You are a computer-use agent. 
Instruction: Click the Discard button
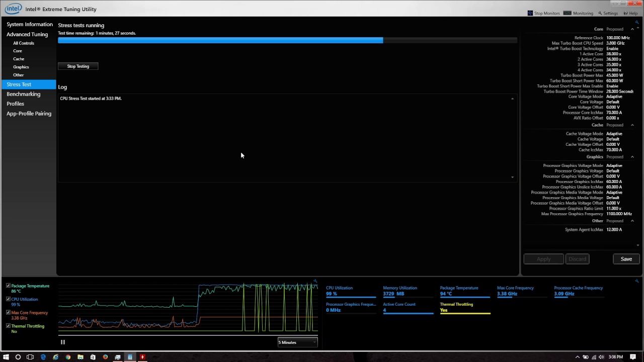[578, 259]
